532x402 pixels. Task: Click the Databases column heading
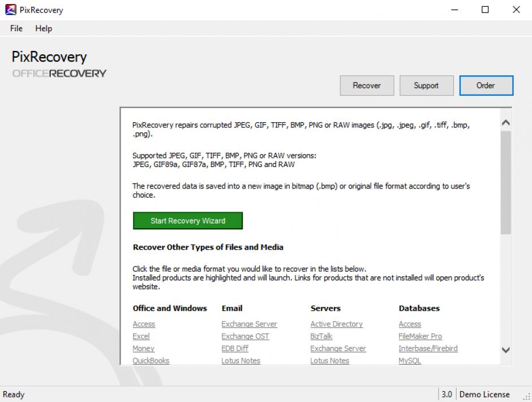[419, 308]
